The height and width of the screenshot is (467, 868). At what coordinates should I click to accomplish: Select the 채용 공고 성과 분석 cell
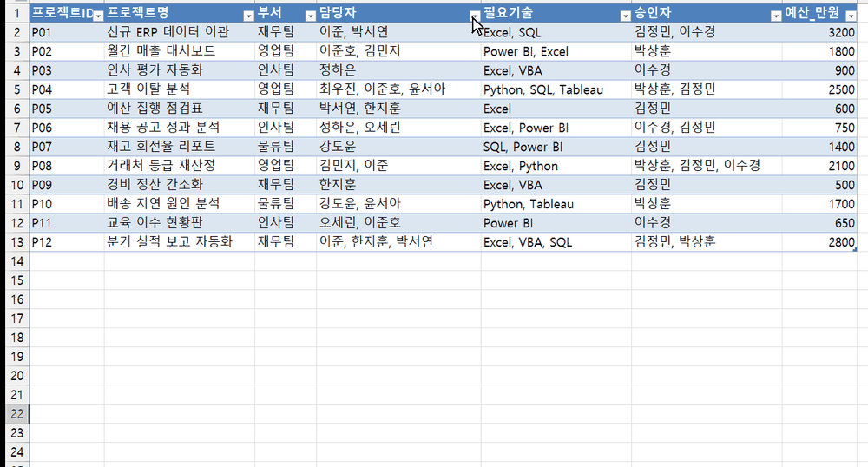tap(180, 128)
